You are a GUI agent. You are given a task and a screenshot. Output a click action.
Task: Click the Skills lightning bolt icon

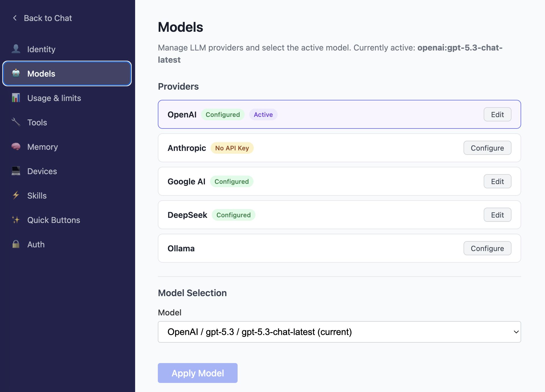(x=16, y=195)
